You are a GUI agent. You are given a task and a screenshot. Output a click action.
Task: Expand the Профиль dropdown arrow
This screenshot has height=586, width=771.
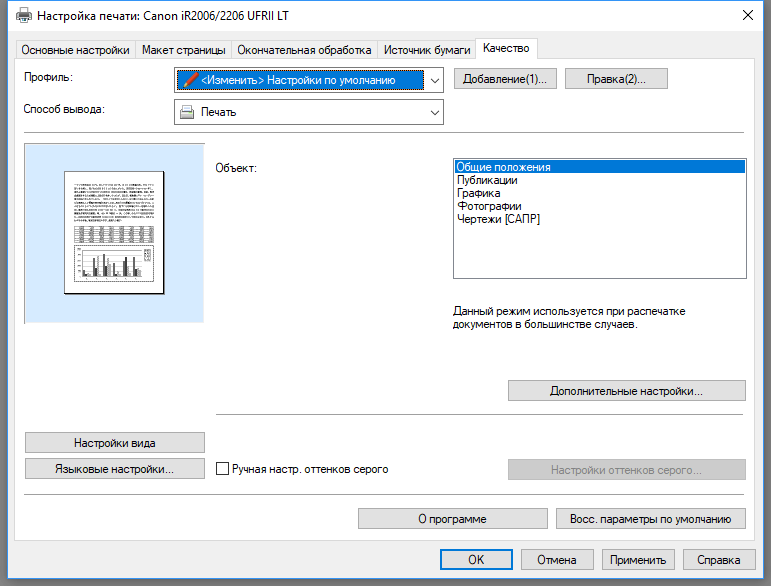coord(435,81)
